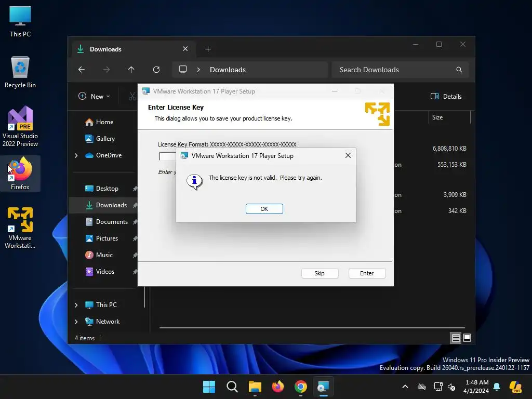Open muted volume tray icon
532x399 pixels.
click(451, 387)
